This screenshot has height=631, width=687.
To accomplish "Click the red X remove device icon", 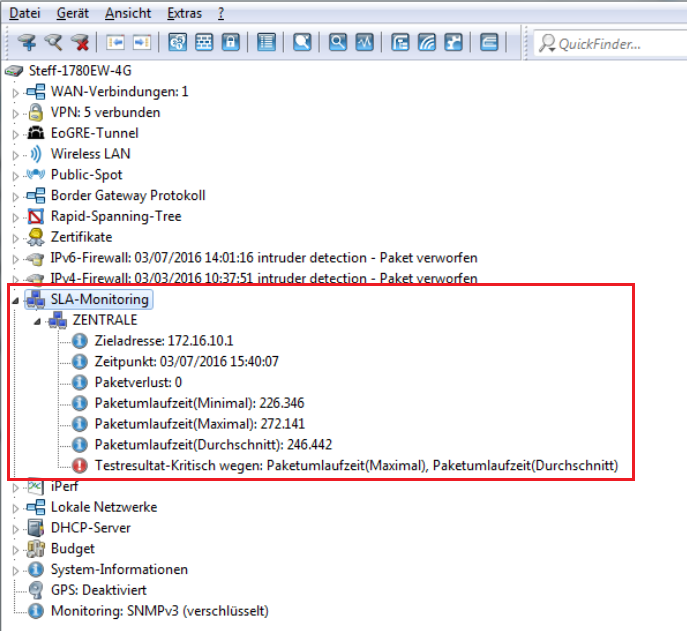I will (x=80, y=43).
